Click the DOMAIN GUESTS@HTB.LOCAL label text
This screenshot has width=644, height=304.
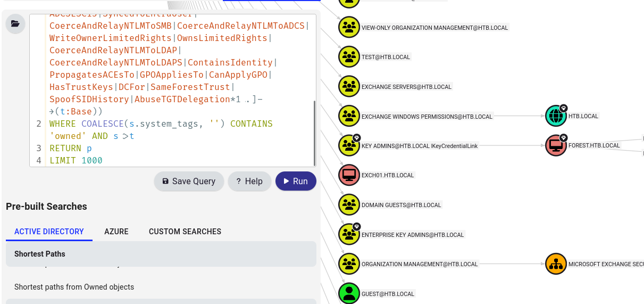(402, 204)
